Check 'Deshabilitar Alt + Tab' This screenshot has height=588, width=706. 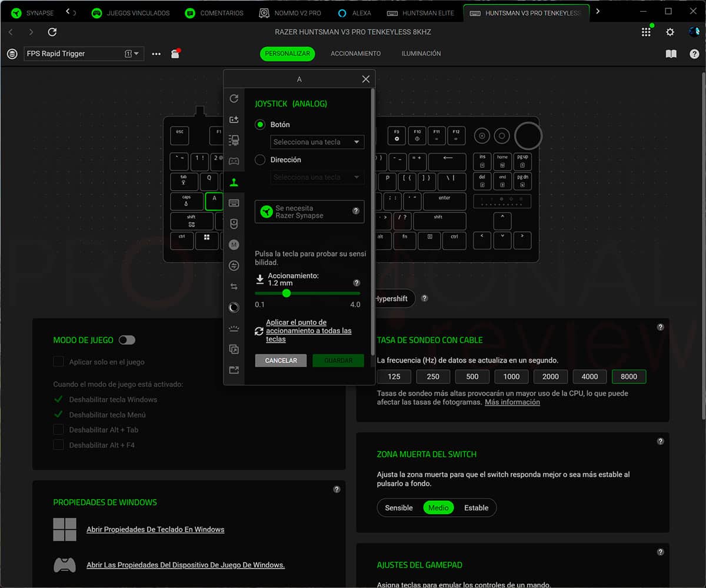(x=58, y=430)
